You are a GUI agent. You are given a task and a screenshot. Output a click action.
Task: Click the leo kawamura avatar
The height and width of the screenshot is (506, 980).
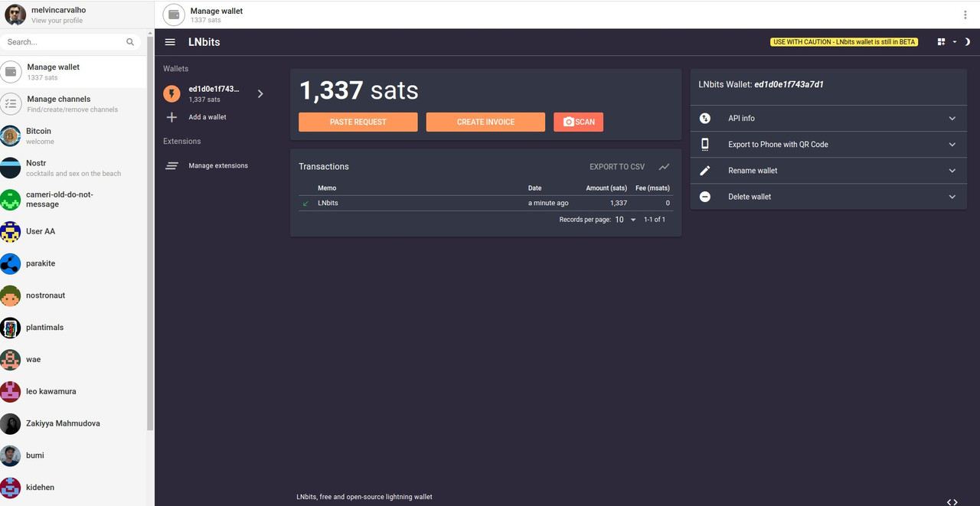(x=11, y=391)
